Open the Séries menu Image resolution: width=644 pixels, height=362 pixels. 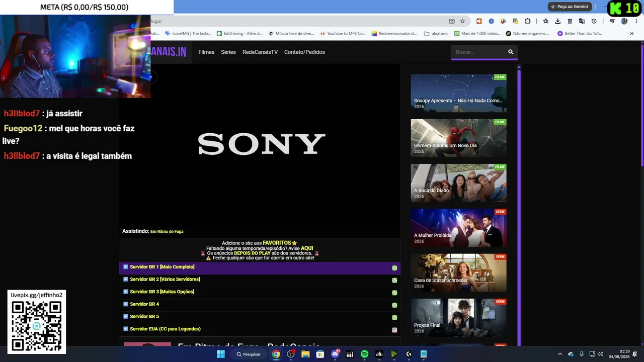click(x=228, y=52)
